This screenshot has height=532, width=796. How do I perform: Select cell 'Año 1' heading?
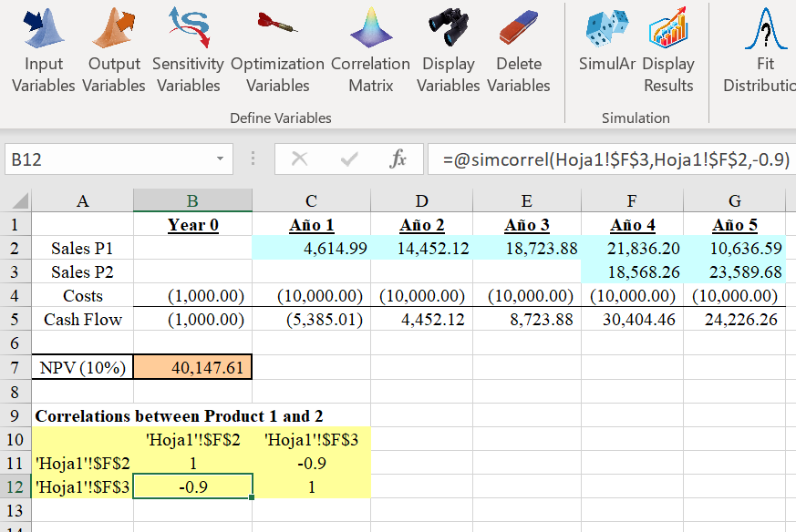(x=311, y=224)
